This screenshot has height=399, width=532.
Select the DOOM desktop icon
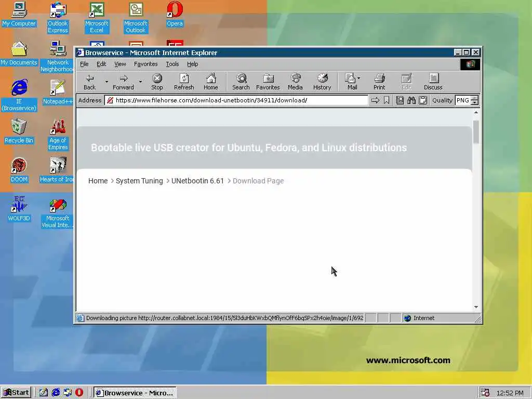point(19,170)
